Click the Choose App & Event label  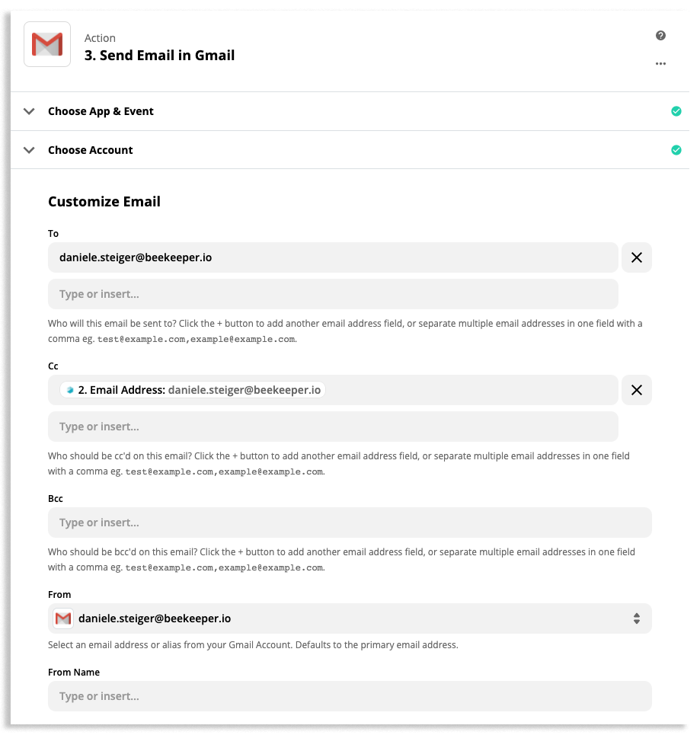point(101,111)
